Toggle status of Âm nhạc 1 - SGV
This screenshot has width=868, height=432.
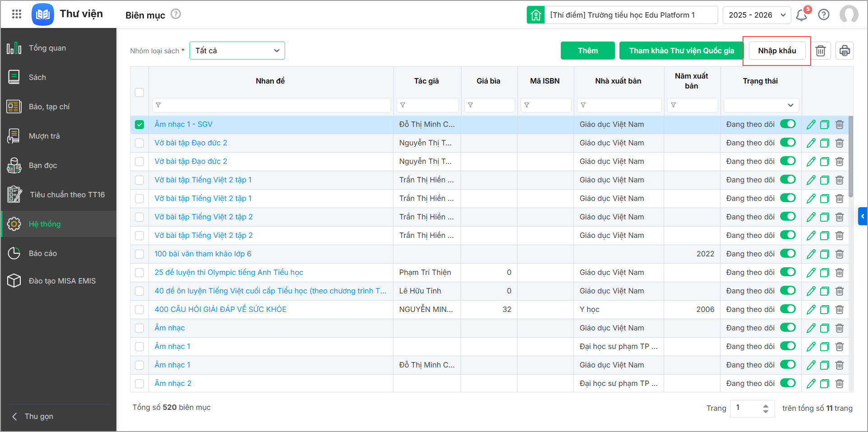pyautogui.click(x=788, y=124)
